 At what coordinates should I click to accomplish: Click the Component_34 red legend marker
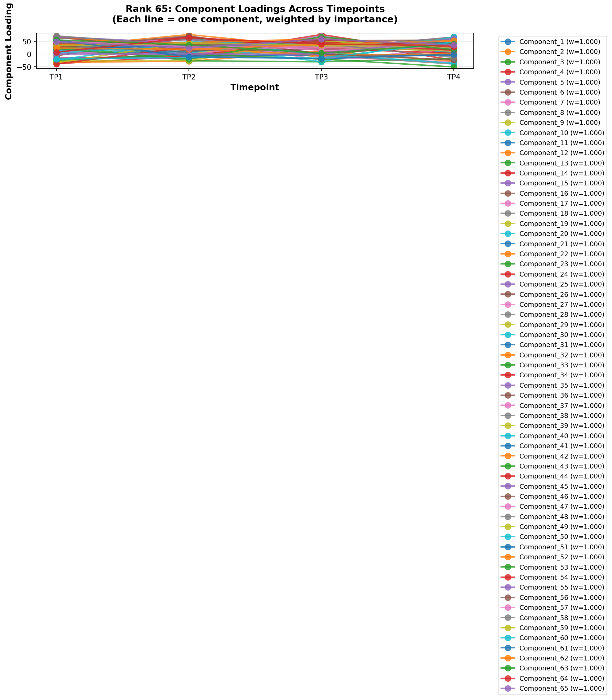pos(509,375)
